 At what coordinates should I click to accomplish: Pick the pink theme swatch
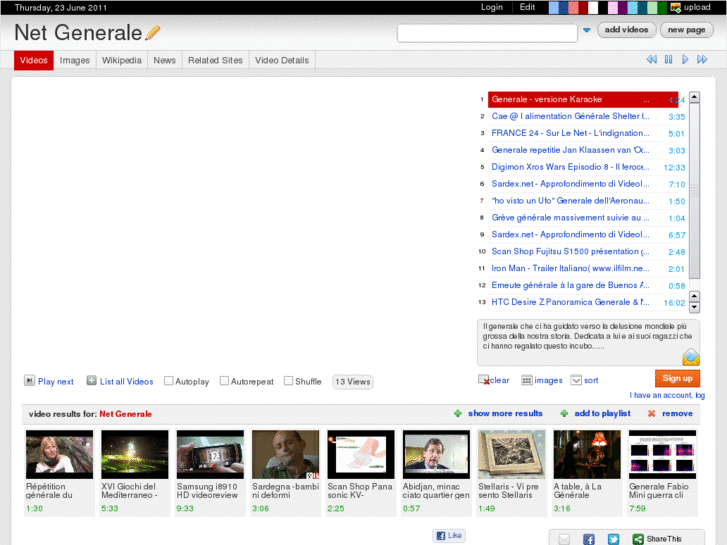(612, 7)
